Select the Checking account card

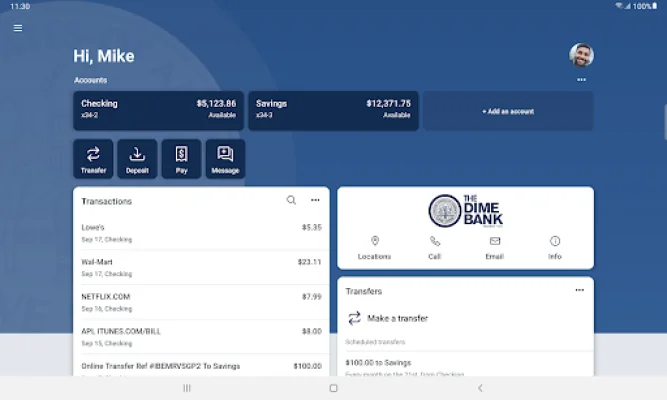(x=158, y=110)
